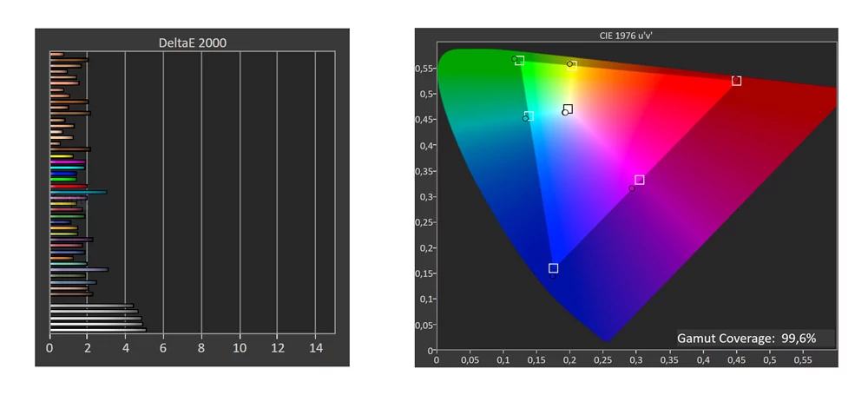Click the 10 label on DeltaE axis
The width and height of the screenshot is (868, 395).
click(240, 348)
